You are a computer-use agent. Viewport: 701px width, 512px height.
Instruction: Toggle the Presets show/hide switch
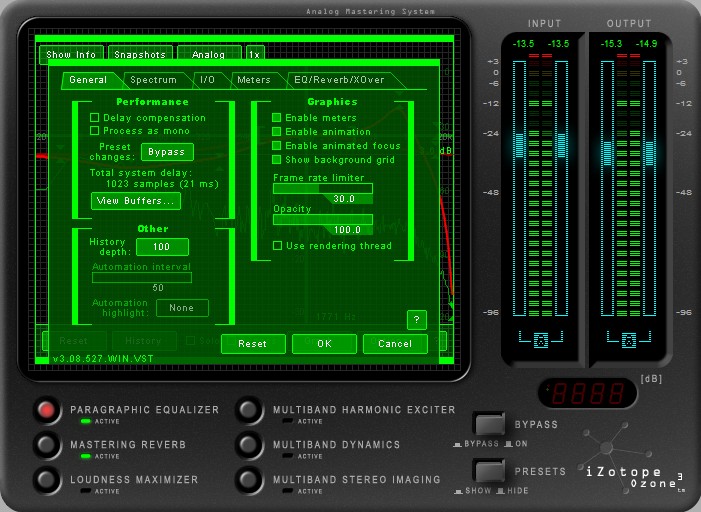(489, 470)
